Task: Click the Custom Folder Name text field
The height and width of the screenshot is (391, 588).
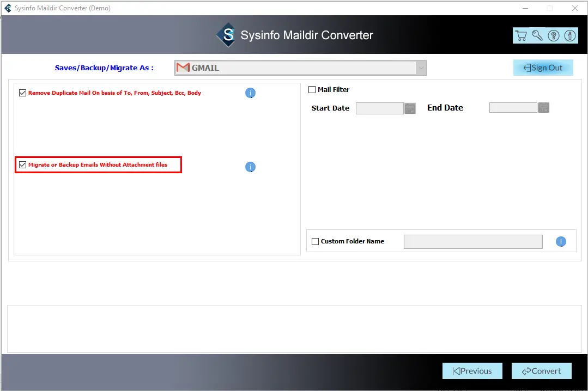Action: [x=473, y=242]
